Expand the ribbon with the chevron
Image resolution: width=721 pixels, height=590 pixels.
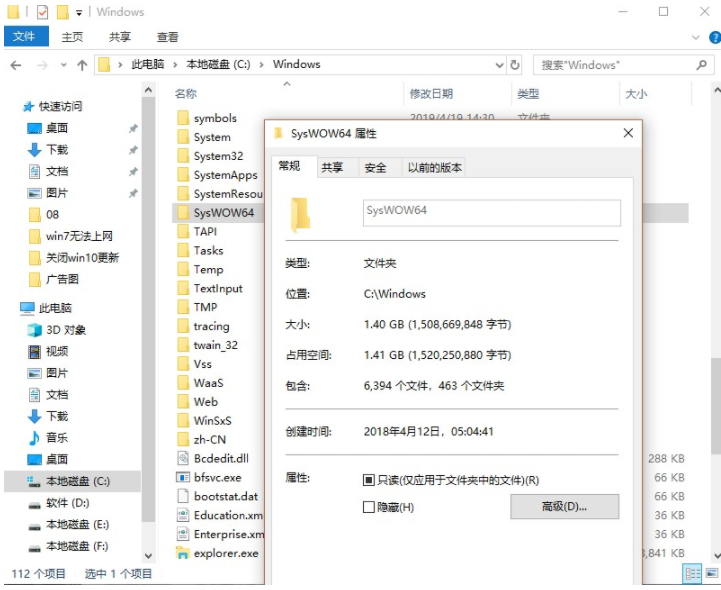click(696, 37)
